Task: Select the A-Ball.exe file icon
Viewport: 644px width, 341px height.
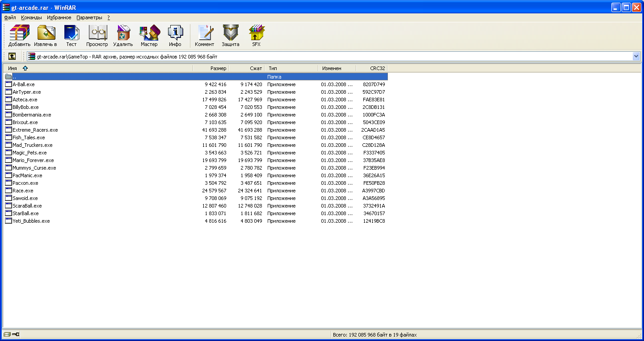Action: pos(8,84)
